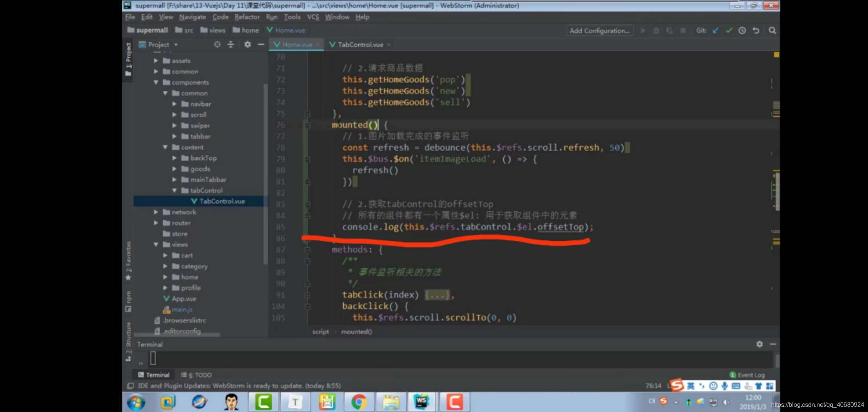
Task: Launch Chrome from the taskbar
Action: tap(358, 401)
